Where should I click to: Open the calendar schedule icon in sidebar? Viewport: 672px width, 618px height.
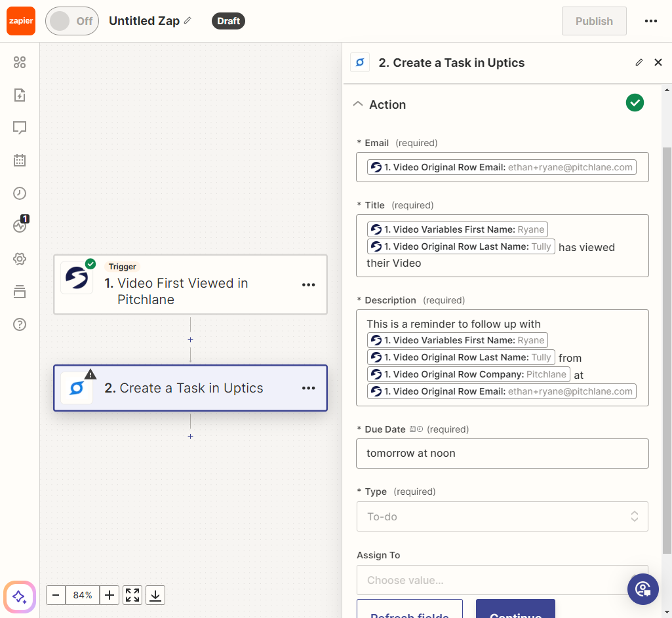(20, 161)
